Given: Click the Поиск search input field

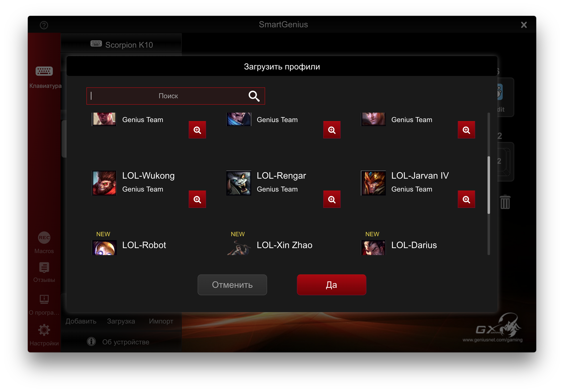Looking at the screenshot, I should point(168,96).
